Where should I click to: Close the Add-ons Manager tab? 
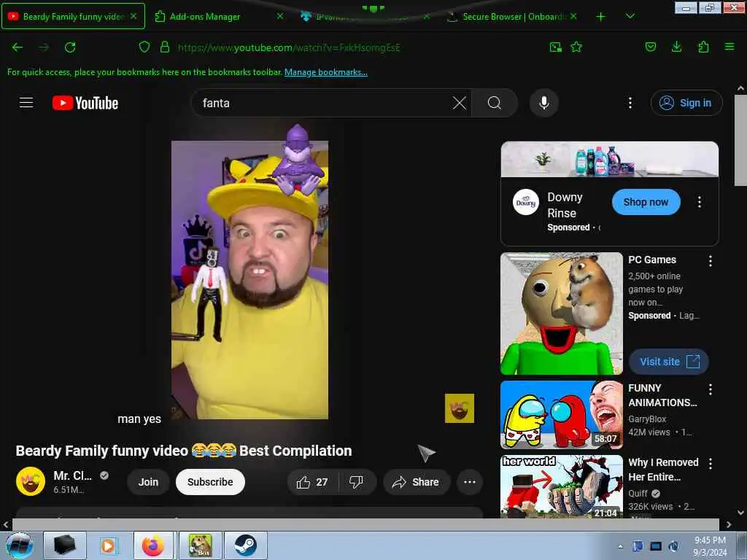pyautogui.click(x=280, y=16)
